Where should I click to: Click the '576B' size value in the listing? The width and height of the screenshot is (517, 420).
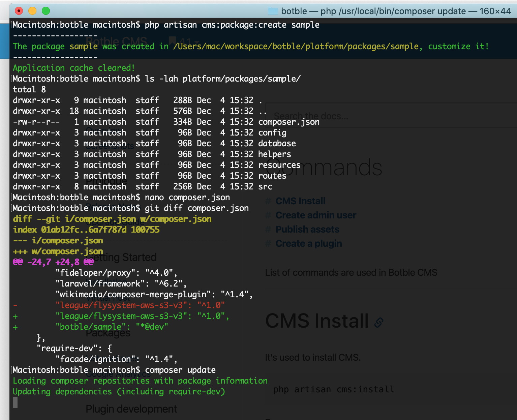pyautogui.click(x=183, y=111)
